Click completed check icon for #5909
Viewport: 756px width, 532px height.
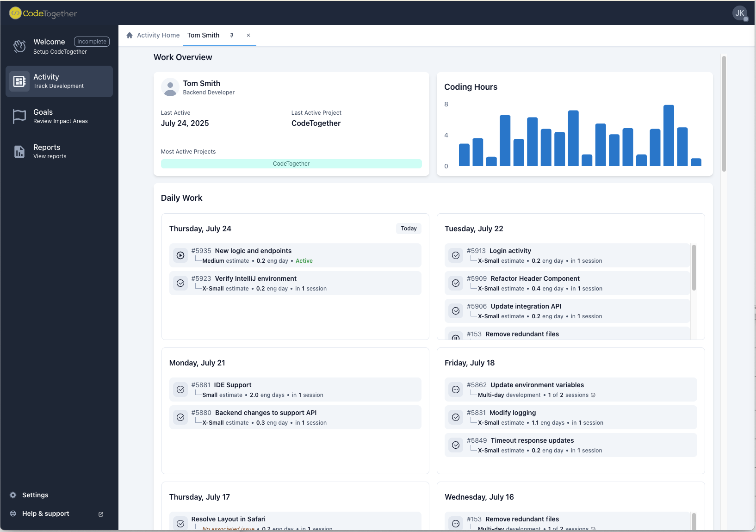point(456,283)
